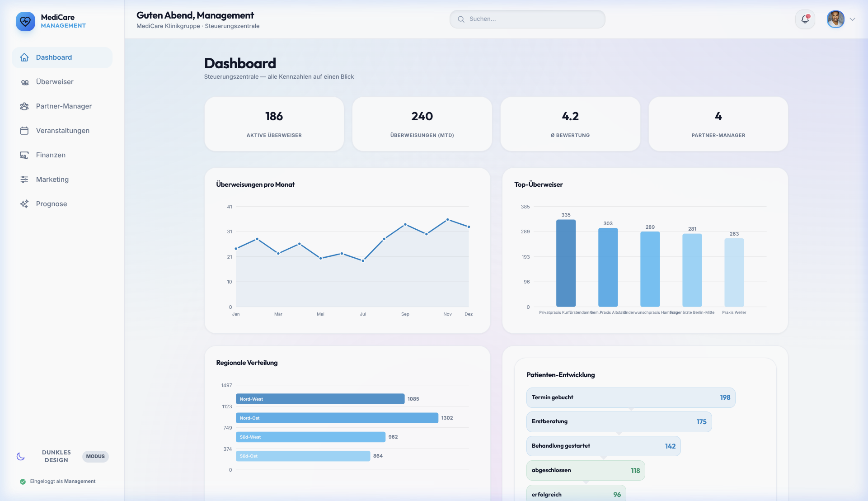
Task: Navigate to Prognose
Action: point(62,204)
